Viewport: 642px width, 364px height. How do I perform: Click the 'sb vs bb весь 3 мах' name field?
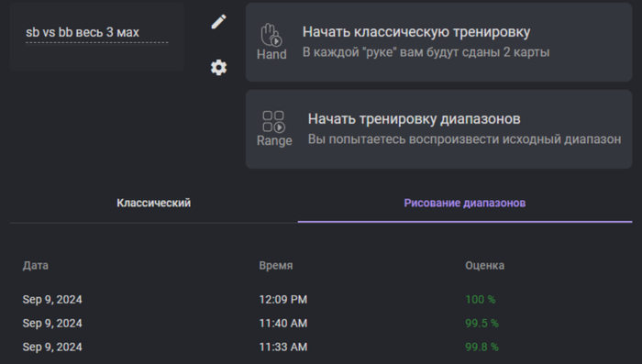(97, 32)
